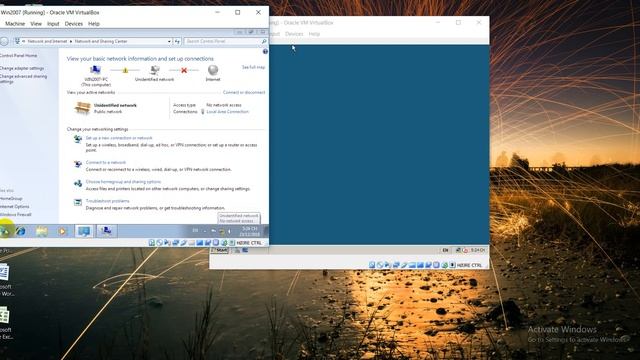The image size is (640, 360).
Task: Click network indicator in background VirtualBox status bar
Action: click(x=395, y=265)
